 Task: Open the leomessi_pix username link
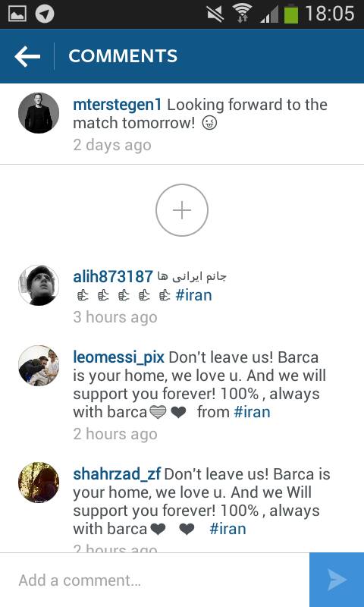119,357
